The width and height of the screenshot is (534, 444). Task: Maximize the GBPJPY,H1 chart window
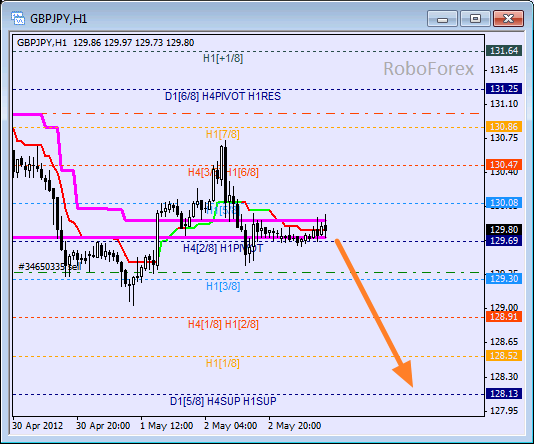point(475,18)
